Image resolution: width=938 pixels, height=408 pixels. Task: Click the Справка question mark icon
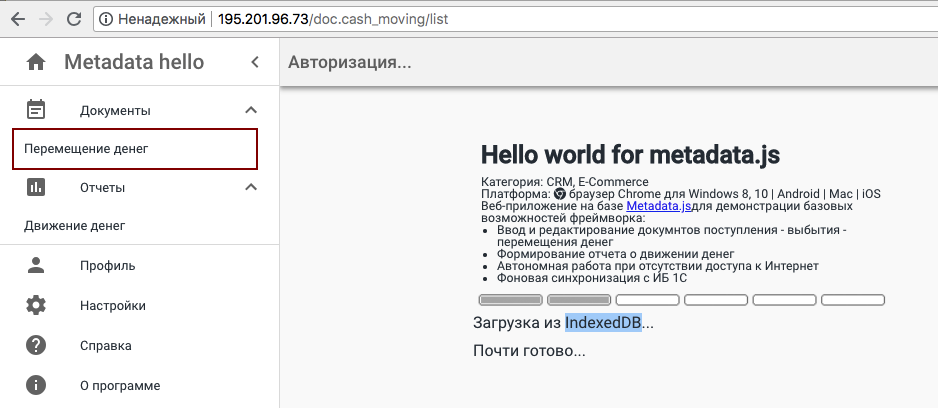click(36, 345)
